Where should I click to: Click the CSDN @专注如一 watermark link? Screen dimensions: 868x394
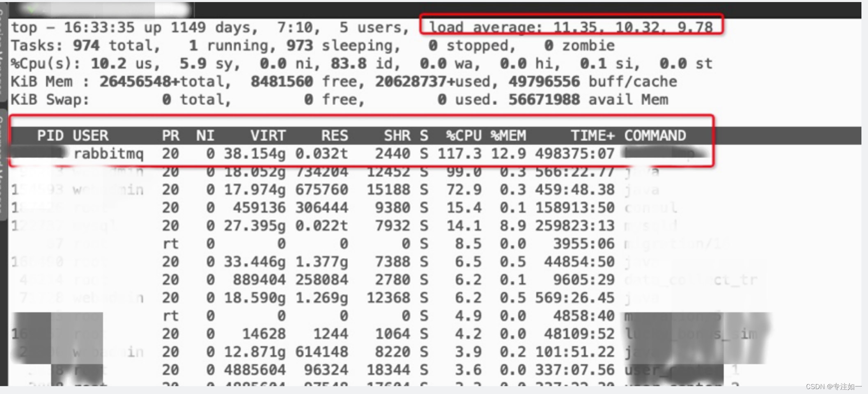point(821,387)
